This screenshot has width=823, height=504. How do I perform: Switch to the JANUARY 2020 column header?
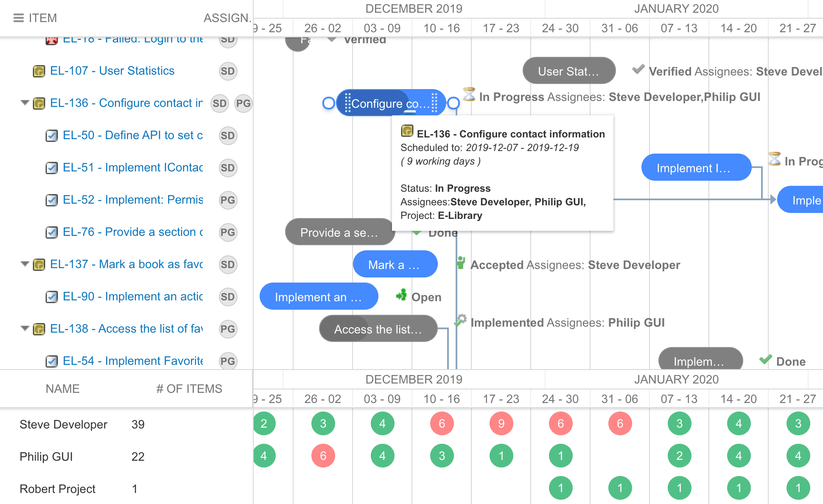(676, 8)
